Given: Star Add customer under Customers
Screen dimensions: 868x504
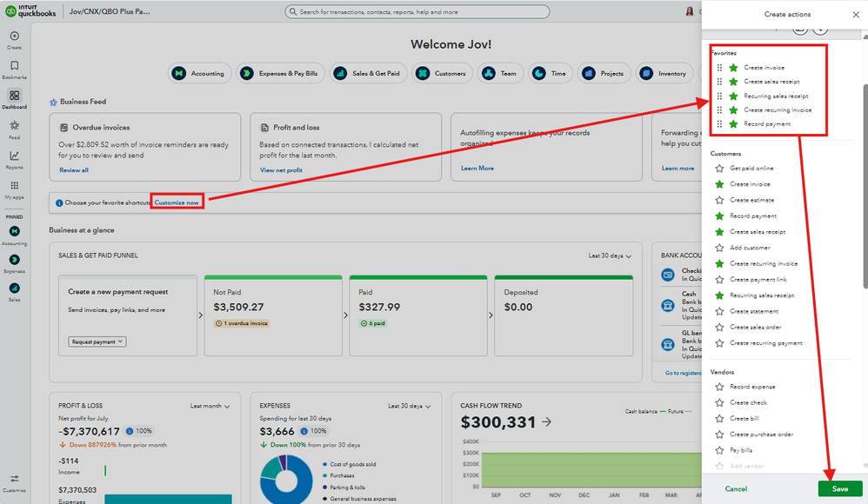Looking at the screenshot, I should point(719,248).
